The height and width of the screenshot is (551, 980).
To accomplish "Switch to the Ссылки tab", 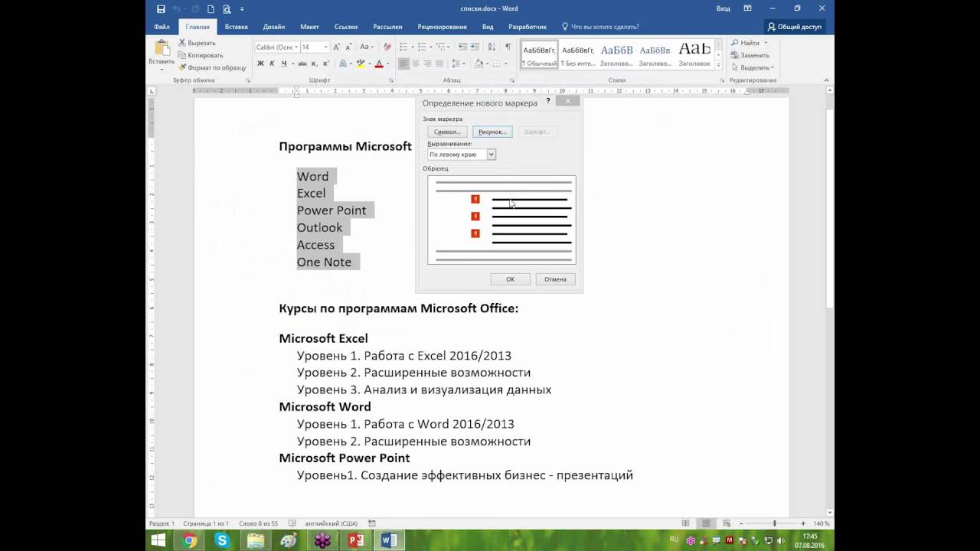I will click(x=346, y=27).
